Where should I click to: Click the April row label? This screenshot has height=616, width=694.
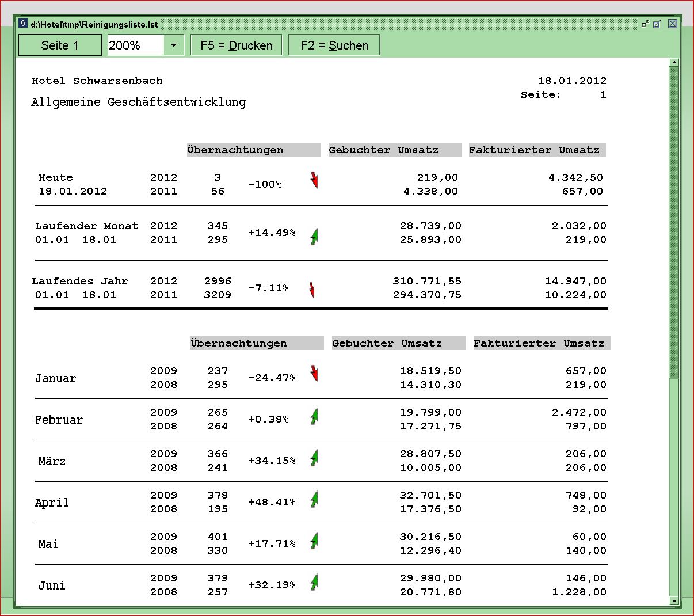[52, 503]
